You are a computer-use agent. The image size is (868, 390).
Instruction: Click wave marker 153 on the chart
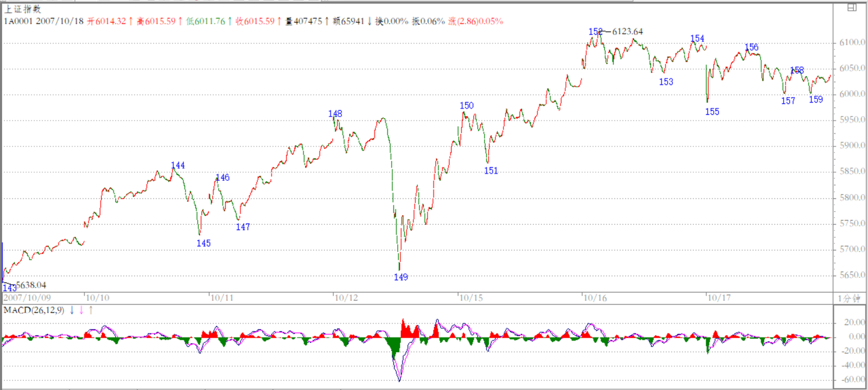click(x=666, y=82)
